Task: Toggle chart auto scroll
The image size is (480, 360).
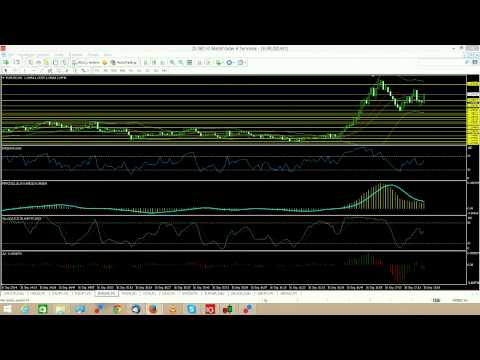Action: pyautogui.click(x=199, y=62)
